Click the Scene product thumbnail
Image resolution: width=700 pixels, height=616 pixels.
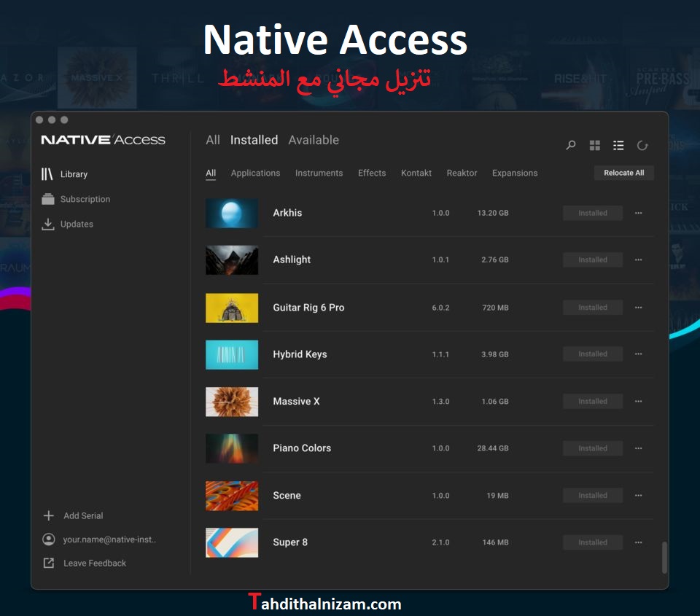(x=232, y=496)
